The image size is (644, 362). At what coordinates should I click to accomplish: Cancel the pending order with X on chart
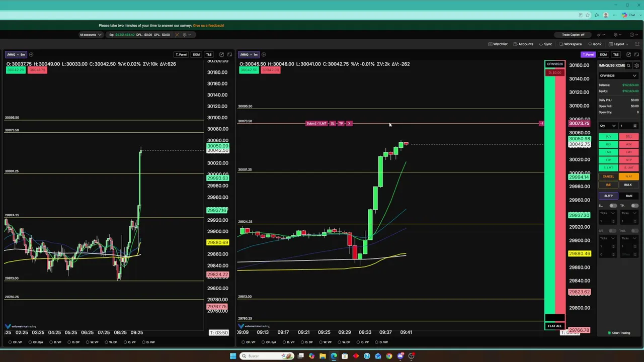349,123
